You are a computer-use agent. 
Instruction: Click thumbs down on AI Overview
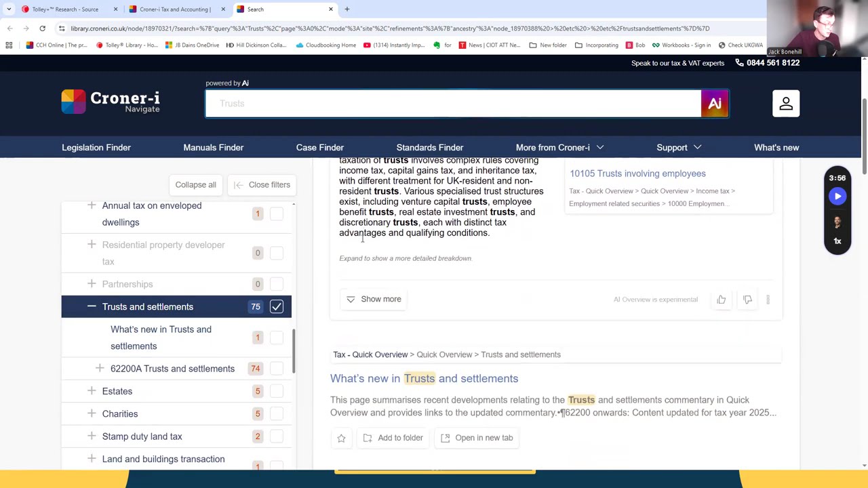tap(747, 300)
